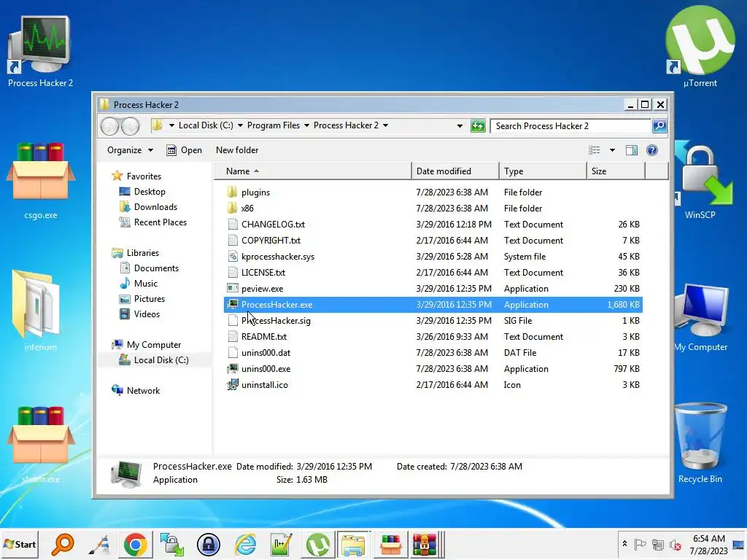Open explorer Help question mark icon
Viewport: 747px width, 560px height.
click(x=652, y=150)
